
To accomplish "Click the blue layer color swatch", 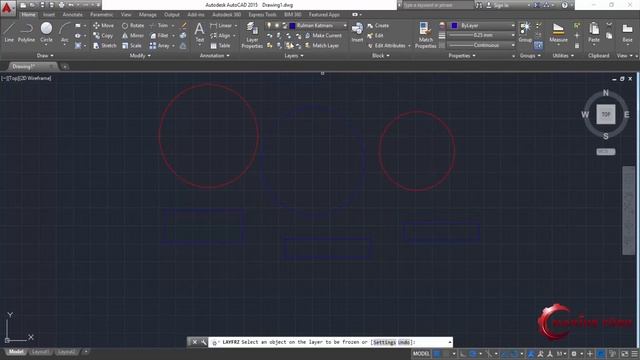I will [x=292, y=25].
